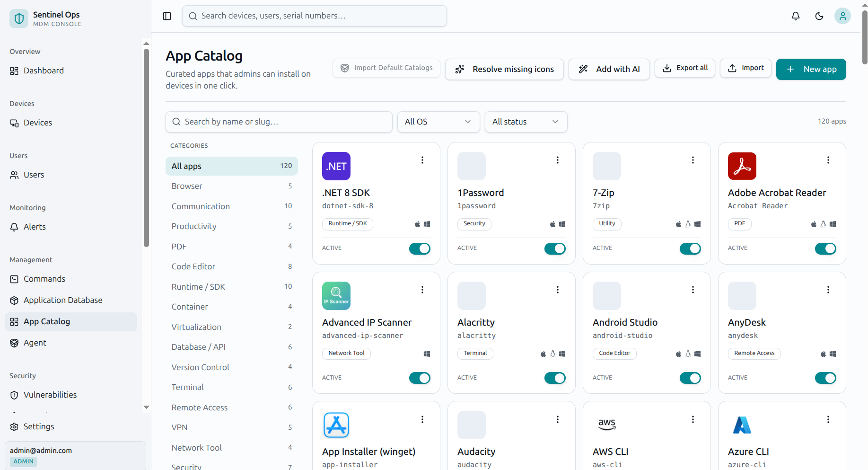Open Settings in the sidebar
The width and height of the screenshot is (868, 470).
click(71, 426)
